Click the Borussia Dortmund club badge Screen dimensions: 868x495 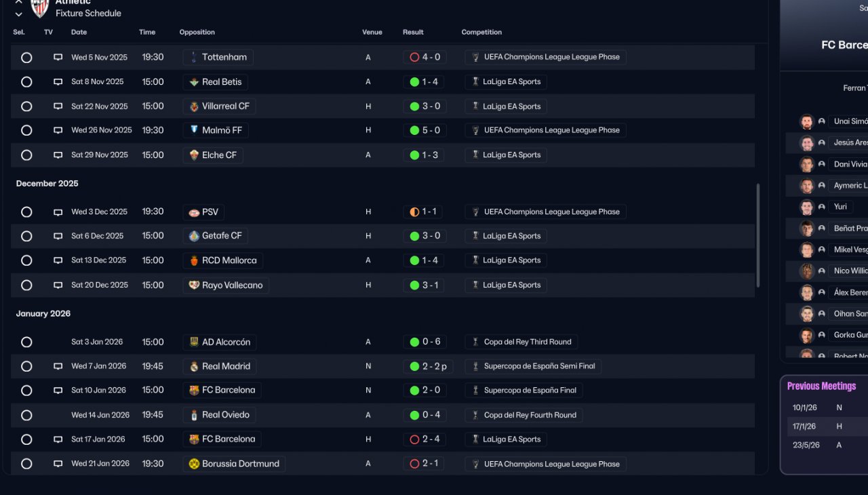194,464
